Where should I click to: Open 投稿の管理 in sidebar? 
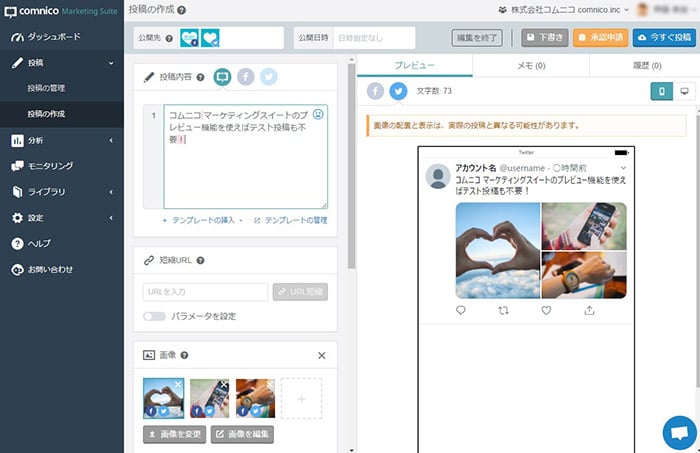click(46, 88)
